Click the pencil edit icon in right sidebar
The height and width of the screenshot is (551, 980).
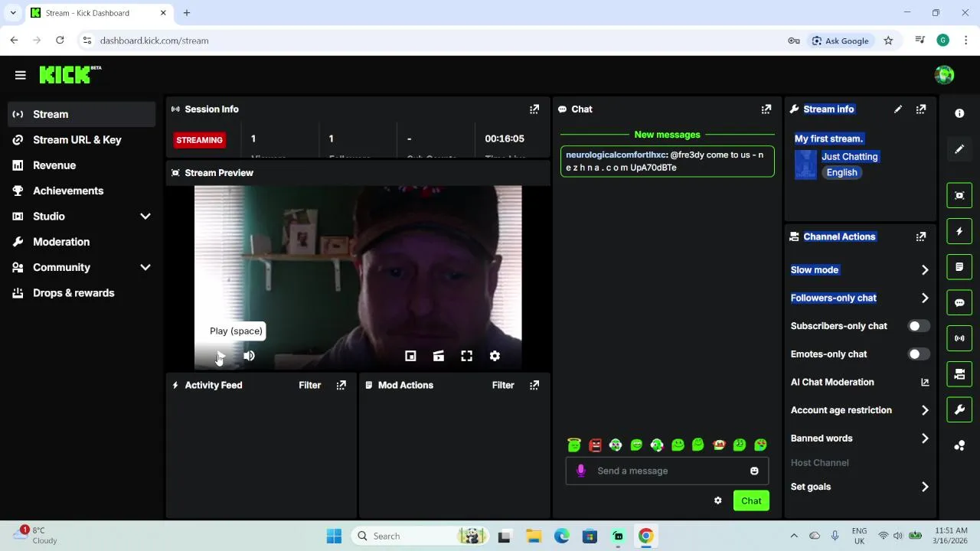click(x=959, y=149)
